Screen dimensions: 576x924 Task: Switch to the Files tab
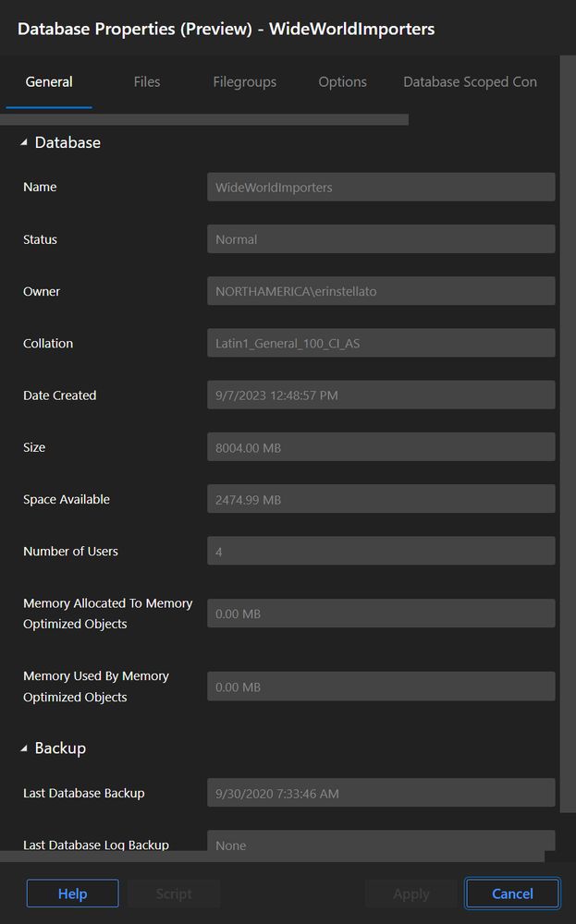pyautogui.click(x=146, y=81)
